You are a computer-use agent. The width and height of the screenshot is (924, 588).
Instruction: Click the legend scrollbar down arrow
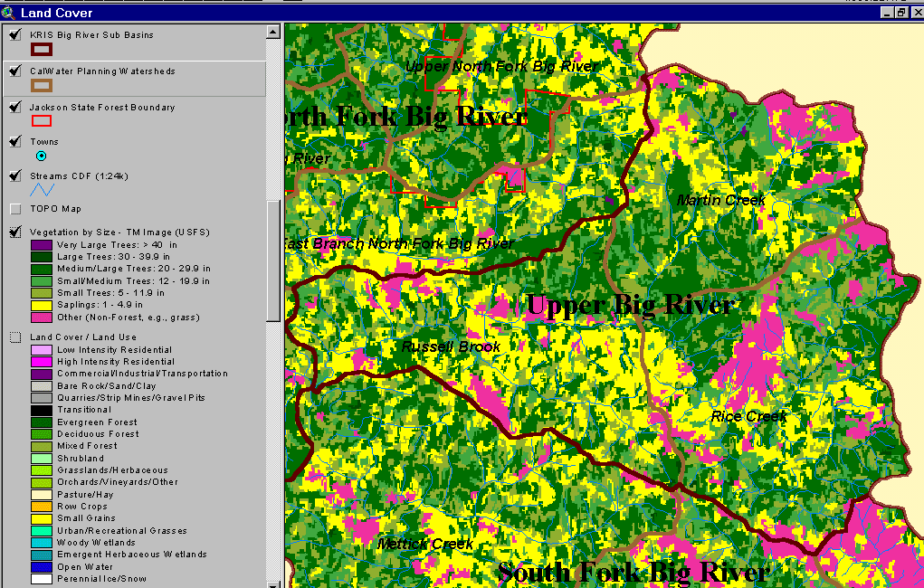coord(272,584)
